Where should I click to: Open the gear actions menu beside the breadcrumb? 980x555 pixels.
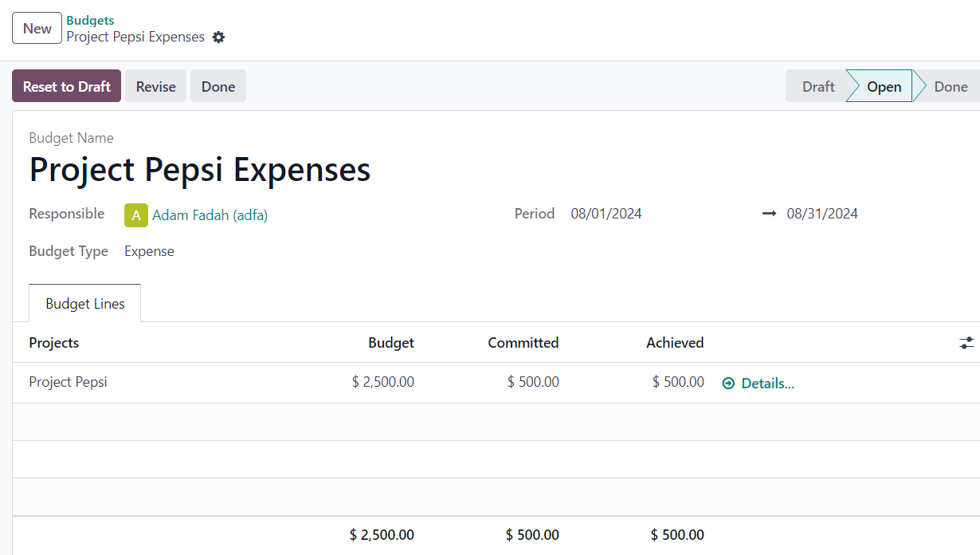[x=218, y=37]
